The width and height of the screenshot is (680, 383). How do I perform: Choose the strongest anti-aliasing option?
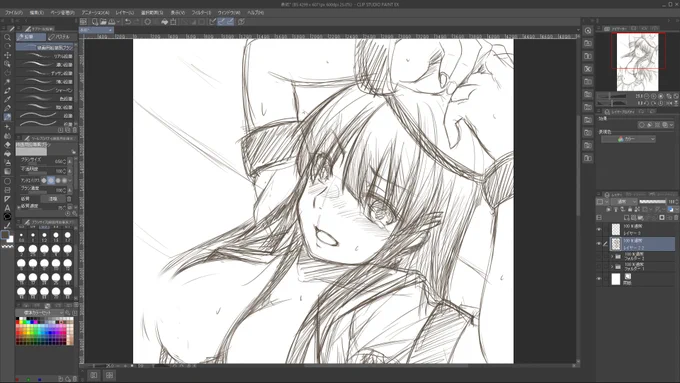(x=65, y=180)
